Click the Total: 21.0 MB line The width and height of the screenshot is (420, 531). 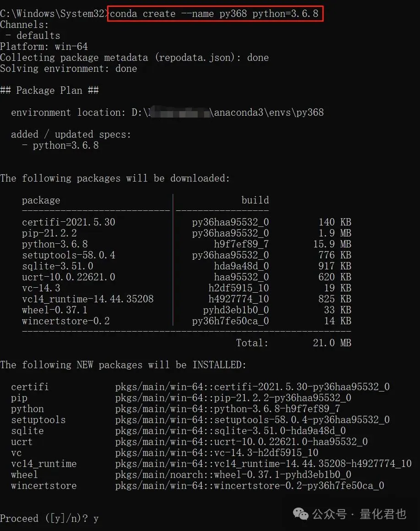click(294, 343)
